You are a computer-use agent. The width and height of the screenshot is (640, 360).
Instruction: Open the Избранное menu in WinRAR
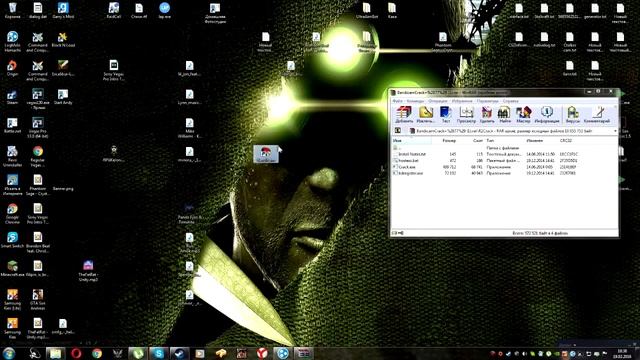pyautogui.click(x=462, y=101)
